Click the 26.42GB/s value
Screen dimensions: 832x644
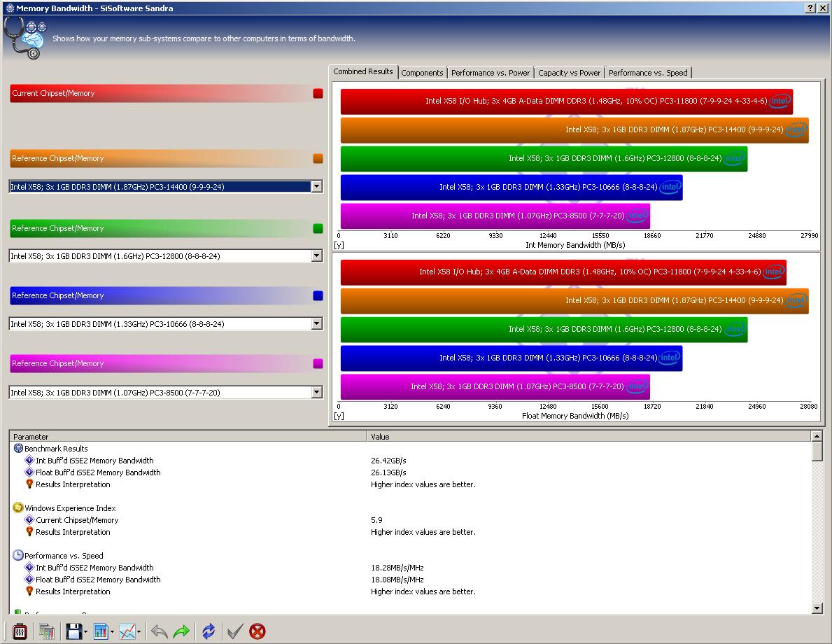click(388, 461)
